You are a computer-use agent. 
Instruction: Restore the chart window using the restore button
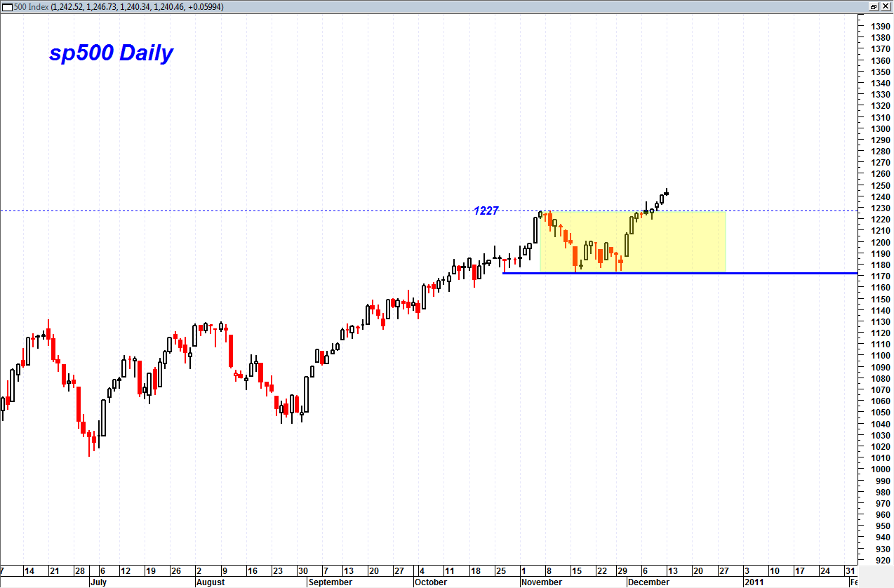[x=874, y=6]
